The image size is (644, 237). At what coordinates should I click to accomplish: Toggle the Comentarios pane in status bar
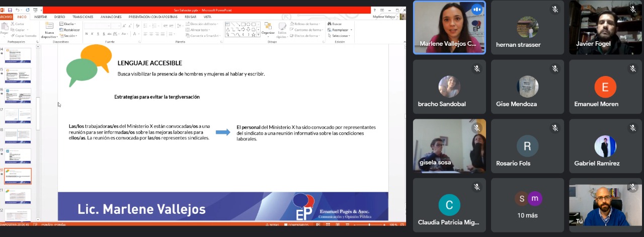[x=297, y=224]
